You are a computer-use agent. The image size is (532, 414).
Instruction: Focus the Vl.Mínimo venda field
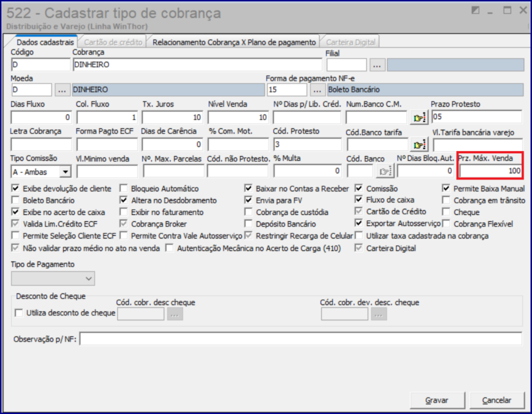click(107, 171)
